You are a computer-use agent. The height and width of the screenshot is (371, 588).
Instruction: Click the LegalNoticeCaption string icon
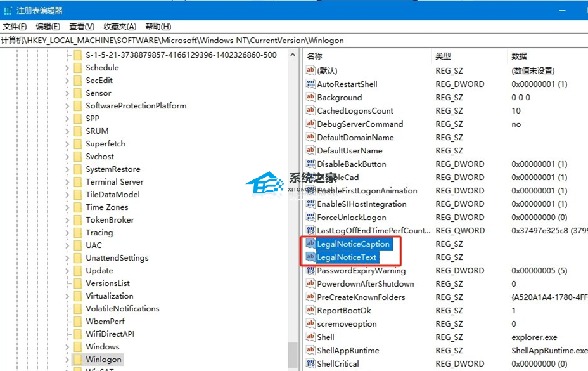tap(310, 244)
